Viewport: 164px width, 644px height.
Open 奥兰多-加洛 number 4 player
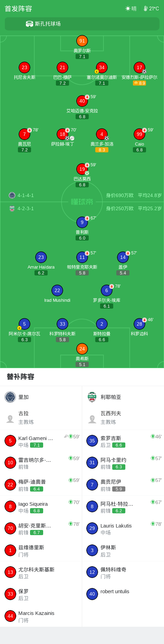pyautogui.click(x=102, y=134)
